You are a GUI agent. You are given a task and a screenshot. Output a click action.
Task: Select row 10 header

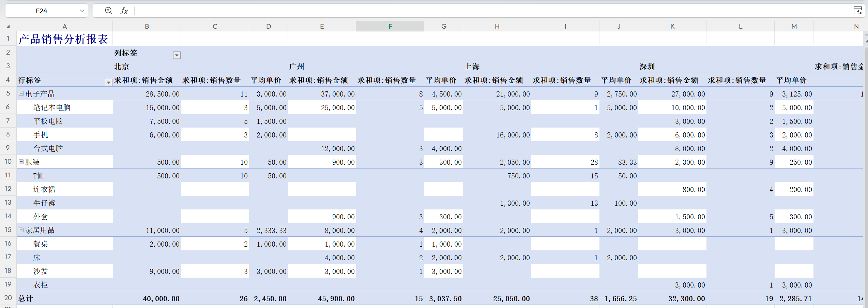(8, 161)
